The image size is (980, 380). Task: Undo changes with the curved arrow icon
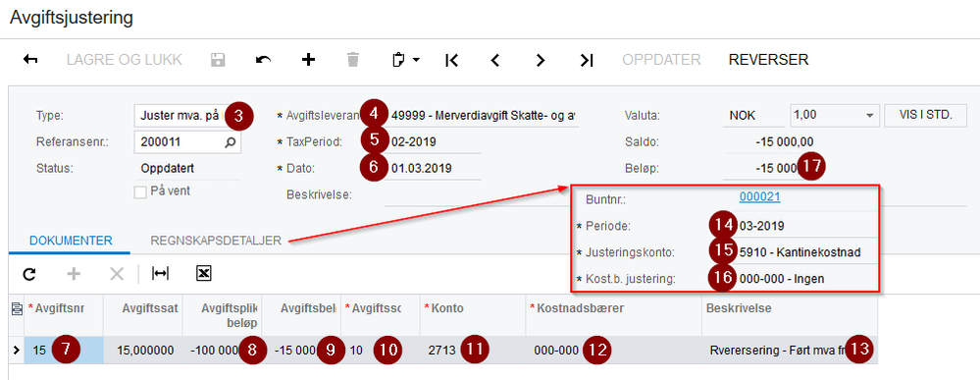click(x=263, y=60)
